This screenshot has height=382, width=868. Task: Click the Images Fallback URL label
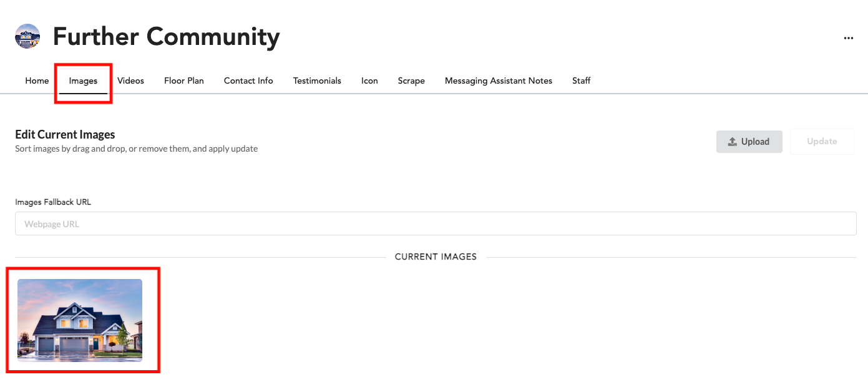point(53,202)
